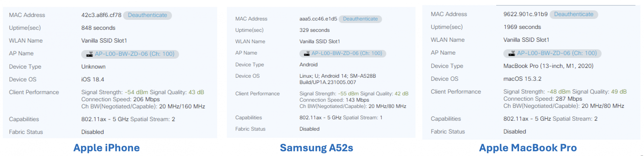Click the Samsung A52s caption
Screen dimensions: 644x156
316,148
